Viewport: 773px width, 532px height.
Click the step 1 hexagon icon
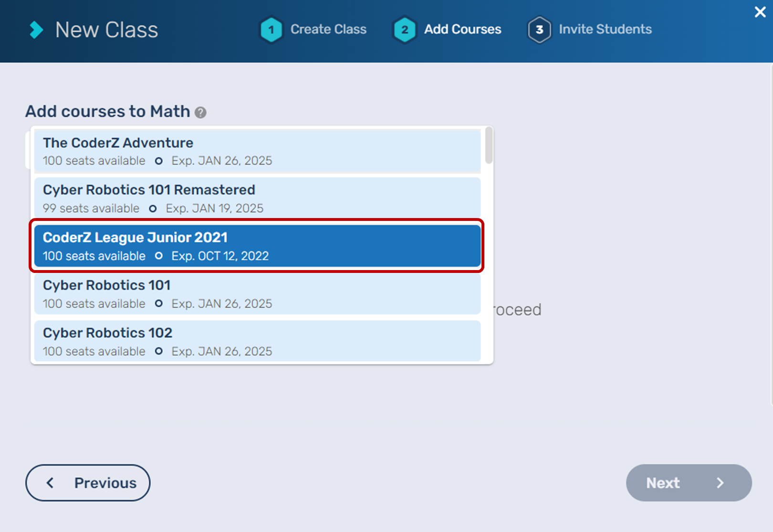coord(271,30)
